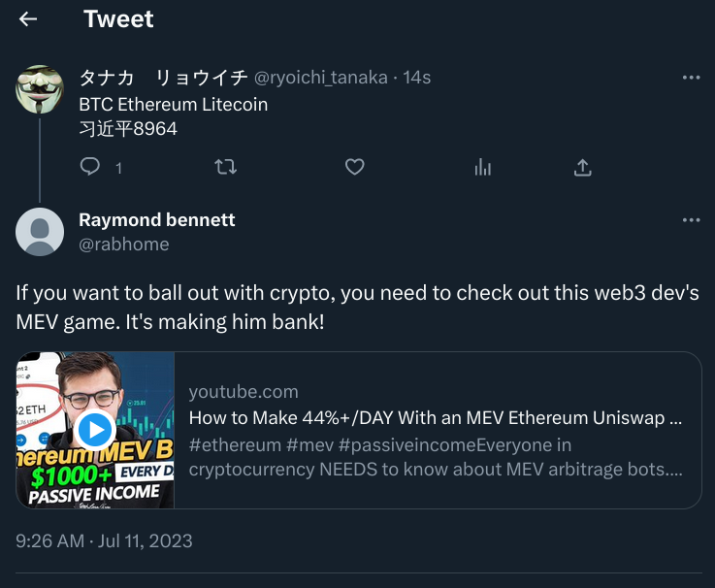Open the Guy Fawkes mask profile avatar
Screen dimensions: 715x588
point(41,89)
